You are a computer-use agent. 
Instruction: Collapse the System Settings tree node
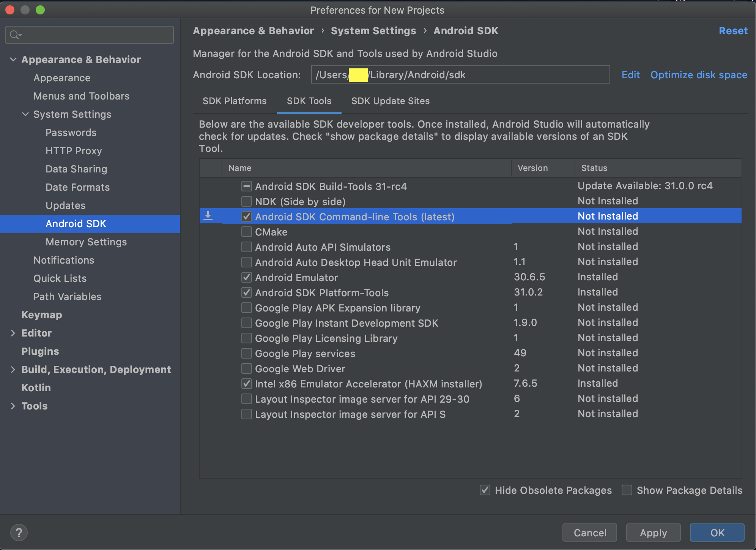click(x=25, y=114)
